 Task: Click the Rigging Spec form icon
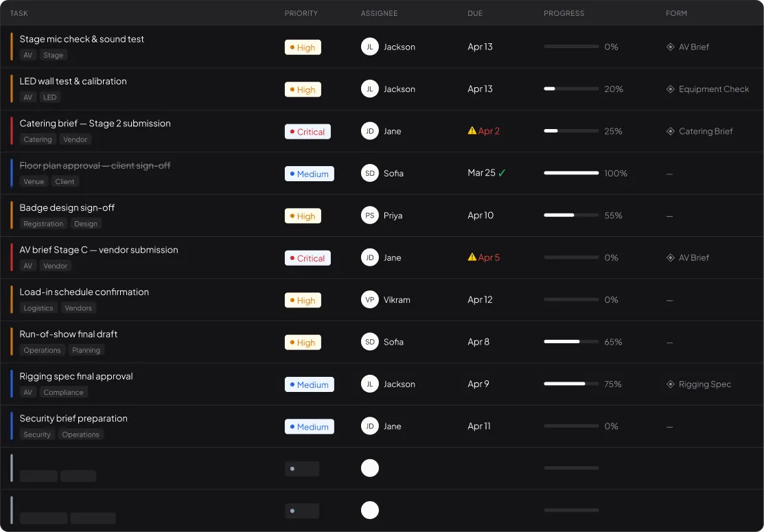click(671, 384)
